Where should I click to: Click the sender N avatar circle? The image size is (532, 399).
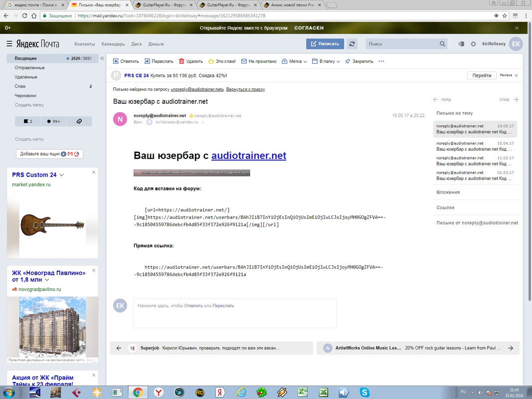pos(120,119)
